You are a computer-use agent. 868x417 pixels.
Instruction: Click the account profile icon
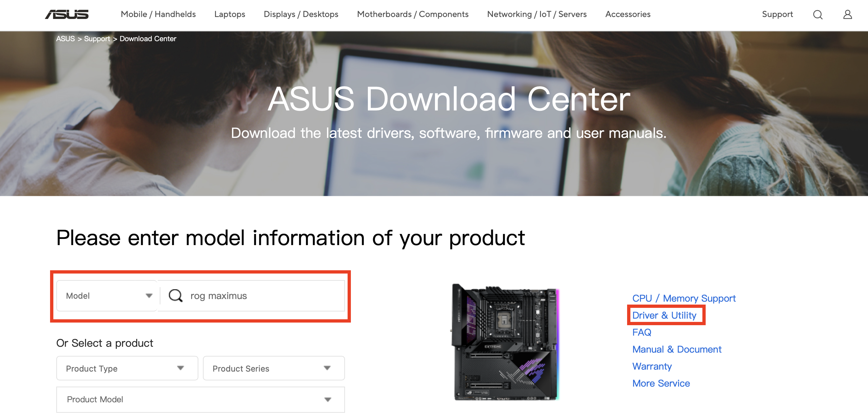(x=847, y=14)
